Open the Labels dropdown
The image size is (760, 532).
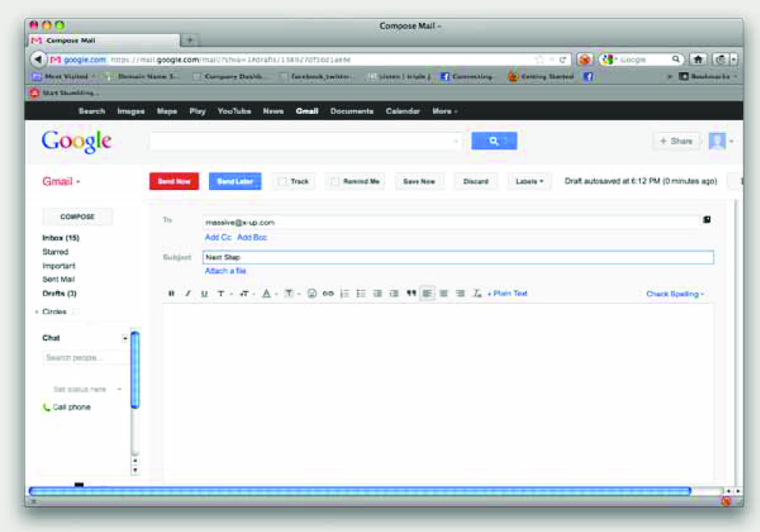(529, 181)
